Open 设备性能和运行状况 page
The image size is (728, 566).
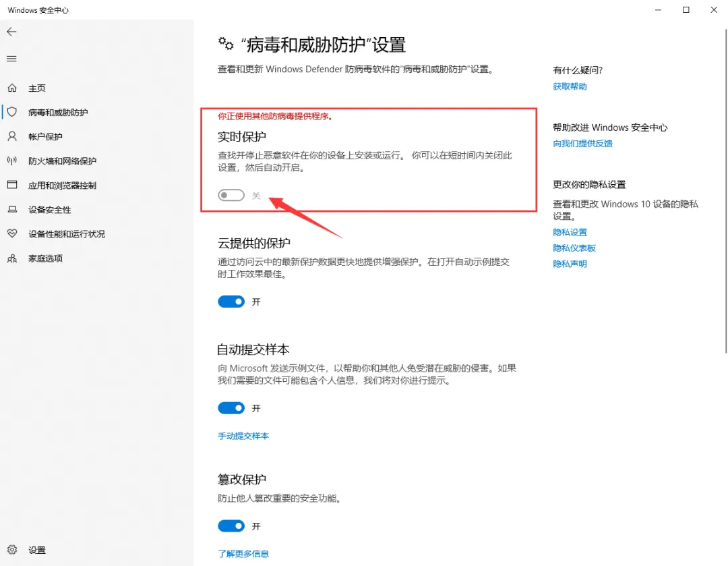tap(66, 234)
